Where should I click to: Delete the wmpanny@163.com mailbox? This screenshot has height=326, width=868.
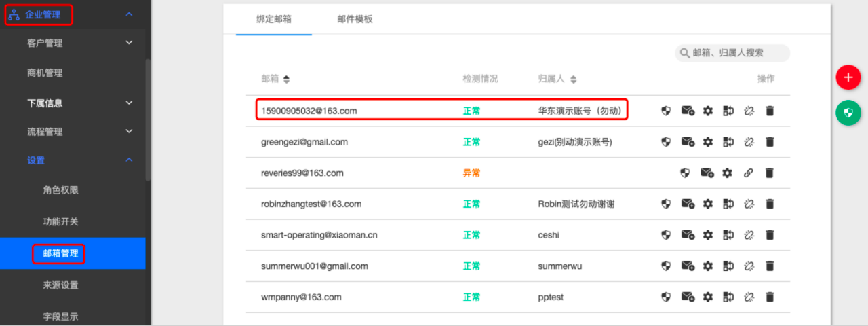pyautogui.click(x=770, y=297)
